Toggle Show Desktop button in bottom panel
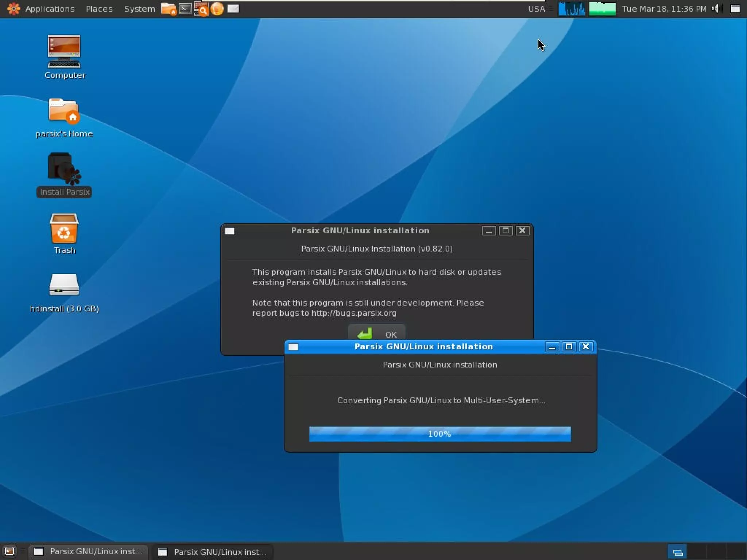The width and height of the screenshot is (747, 560). [9, 551]
